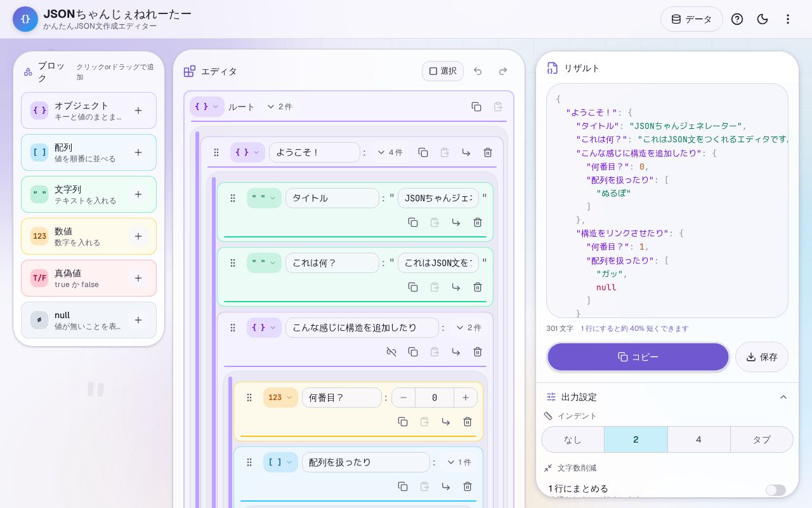This screenshot has width=812, height=508.
Task: Add a 配列 block with plus
Action: pyautogui.click(x=138, y=152)
